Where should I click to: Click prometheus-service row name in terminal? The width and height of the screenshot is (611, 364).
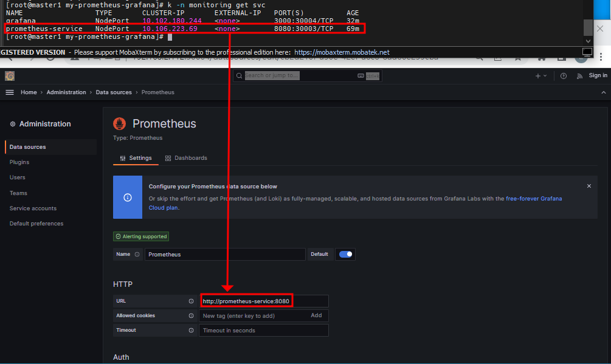(44, 29)
